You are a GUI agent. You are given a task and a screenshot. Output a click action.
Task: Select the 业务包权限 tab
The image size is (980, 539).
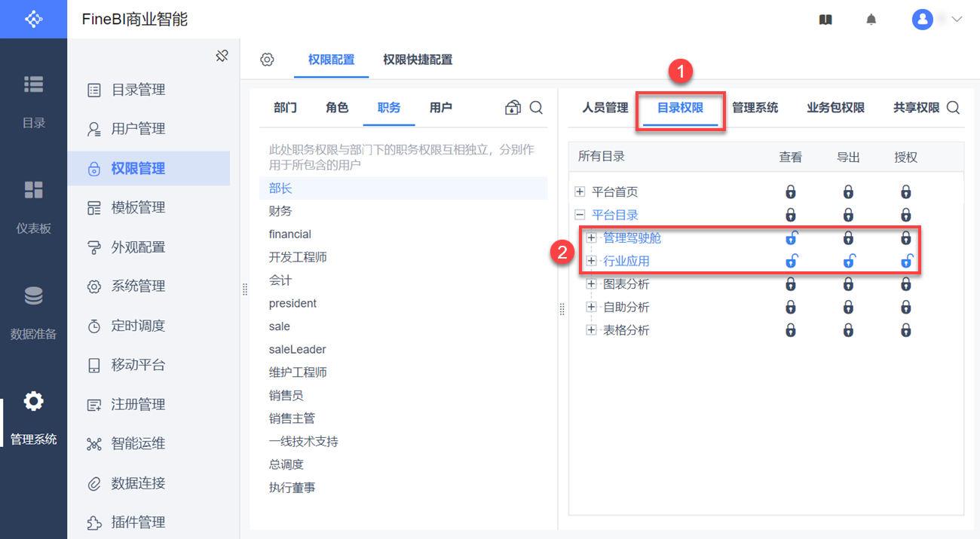click(x=835, y=108)
